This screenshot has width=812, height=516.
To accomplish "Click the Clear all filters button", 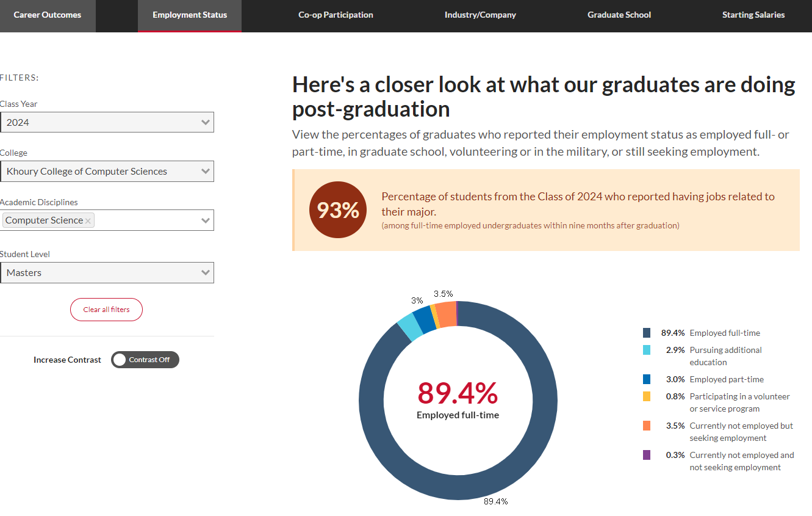I will click(x=106, y=310).
